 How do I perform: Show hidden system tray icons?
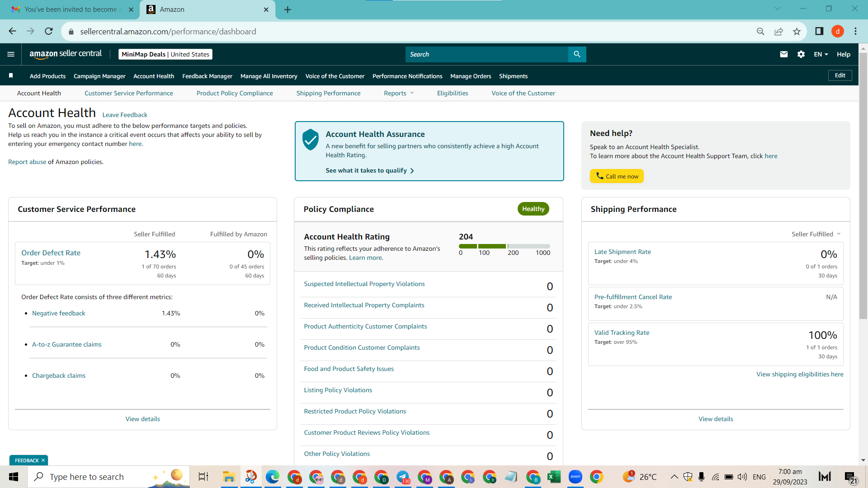[x=674, y=477]
